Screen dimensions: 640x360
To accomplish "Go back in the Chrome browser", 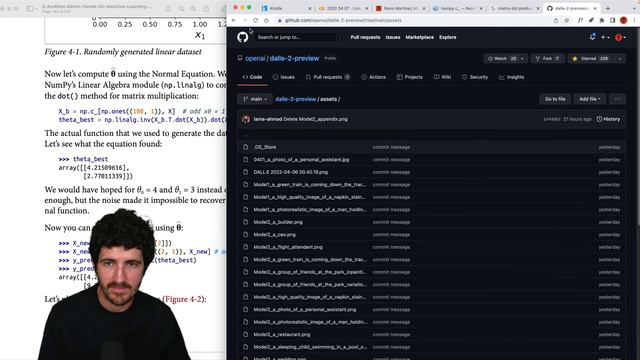I will click(x=234, y=20).
